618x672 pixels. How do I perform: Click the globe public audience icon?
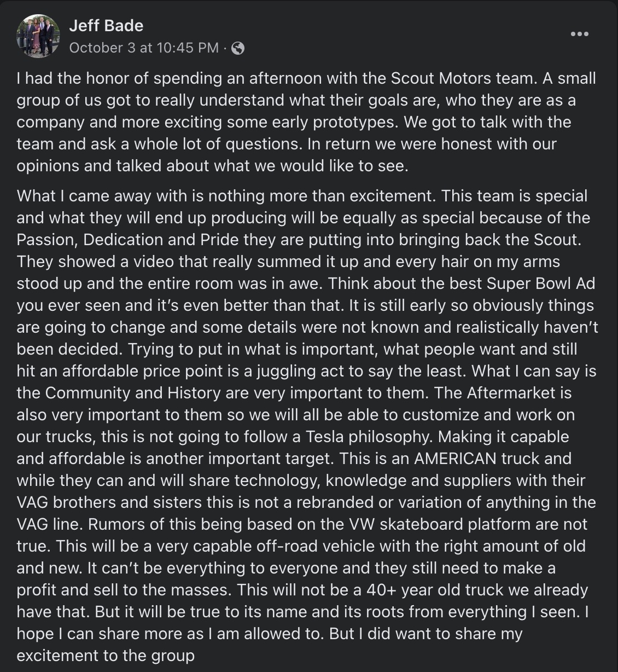[x=238, y=48]
